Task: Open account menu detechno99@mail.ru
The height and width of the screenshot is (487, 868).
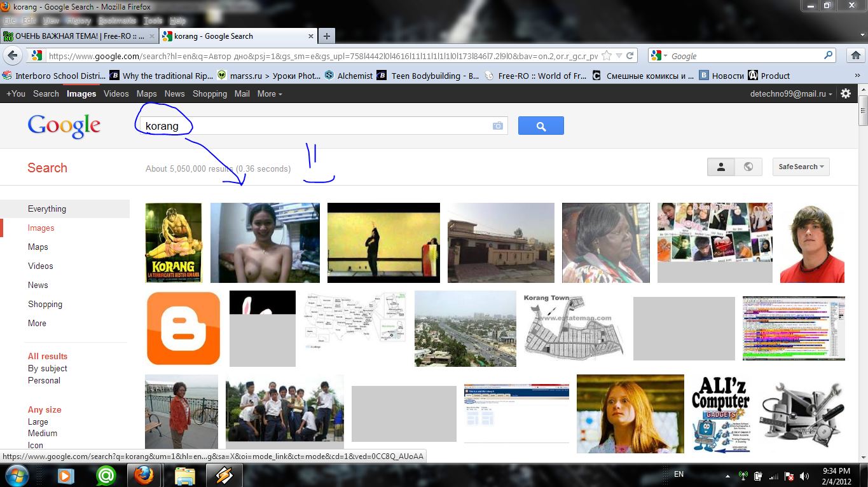Action: tap(792, 93)
